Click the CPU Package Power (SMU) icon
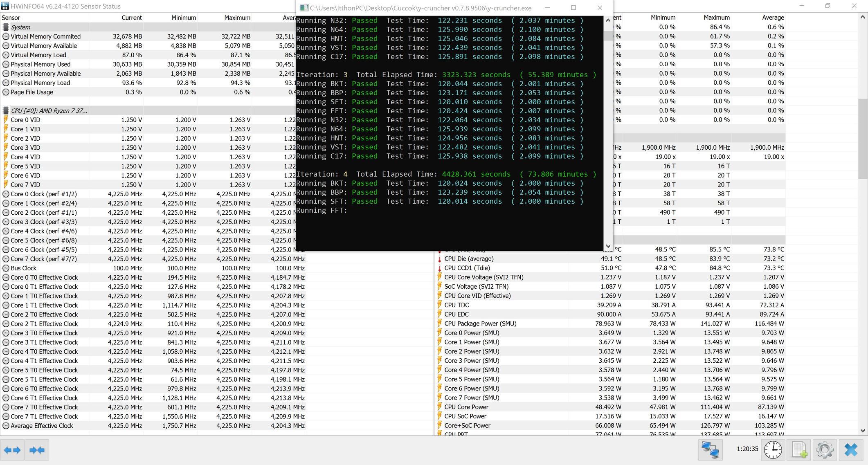Screen dimensions: 868x465 tap(440, 323)
